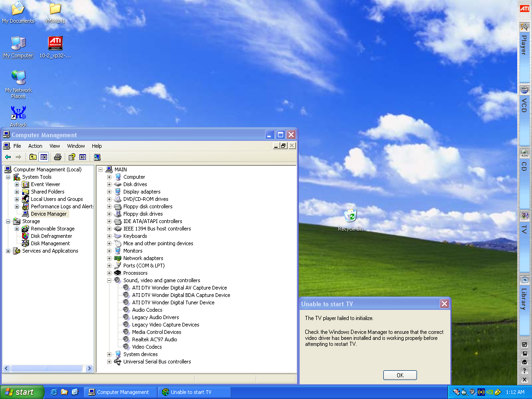The height and width of the screenshot is (399, 532).
Task: Click the Back arrow in the toolbar
Action: (8, 157)
